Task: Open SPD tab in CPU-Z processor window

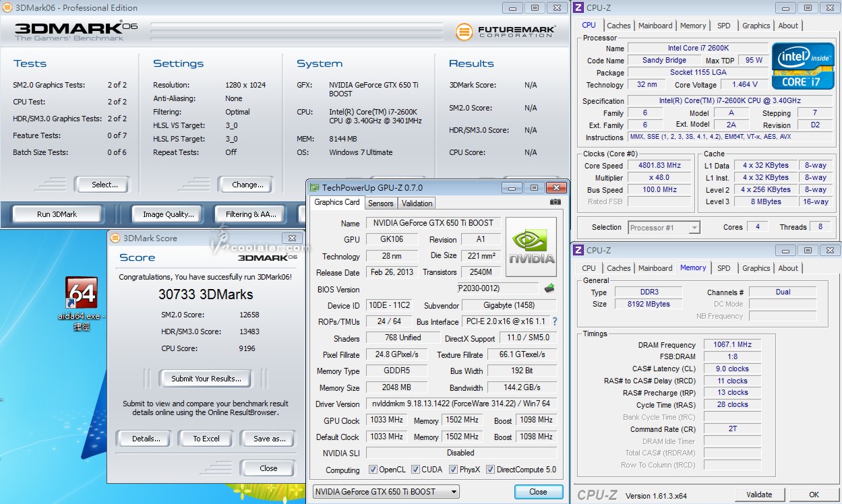Action: [x=724, y=26]
